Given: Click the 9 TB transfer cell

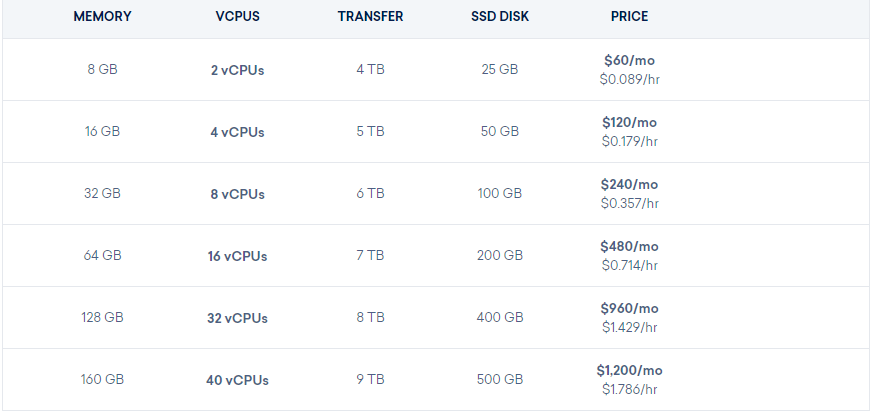Looking at the screenshot, I should click(370, 379).
